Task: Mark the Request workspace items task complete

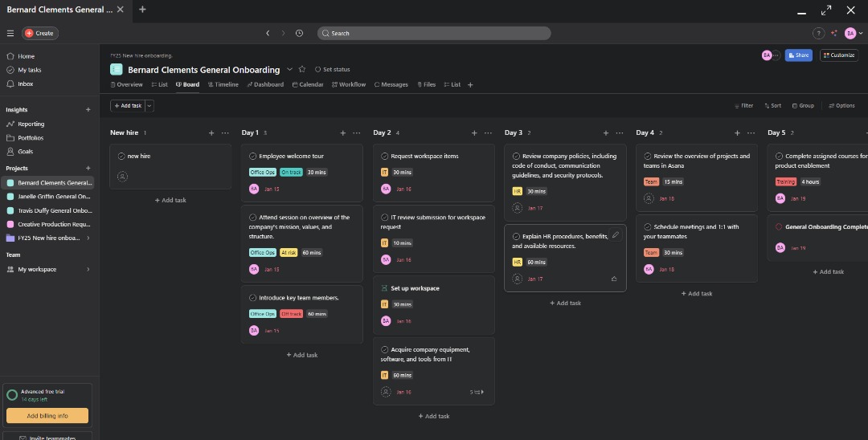Action: (385, 157)
